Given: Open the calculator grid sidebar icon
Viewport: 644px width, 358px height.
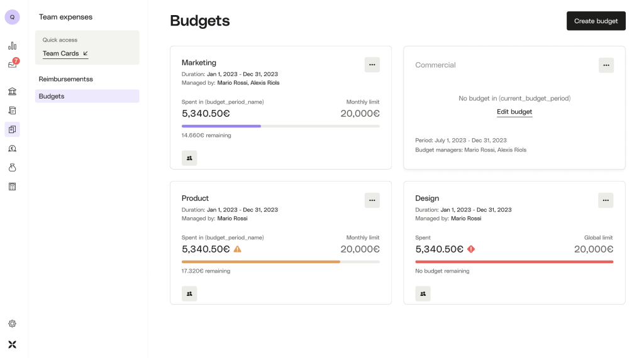Looking at the screenshot, I should click(12, 187).
